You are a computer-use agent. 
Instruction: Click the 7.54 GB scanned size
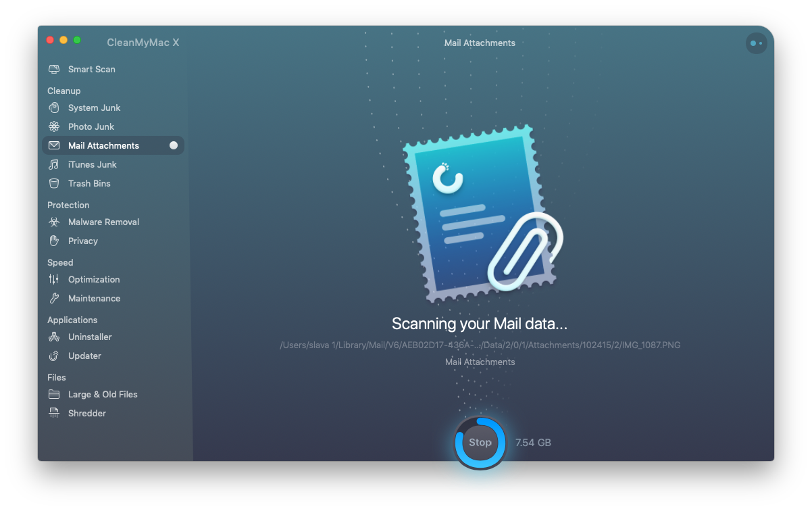[x=533, y=443]
